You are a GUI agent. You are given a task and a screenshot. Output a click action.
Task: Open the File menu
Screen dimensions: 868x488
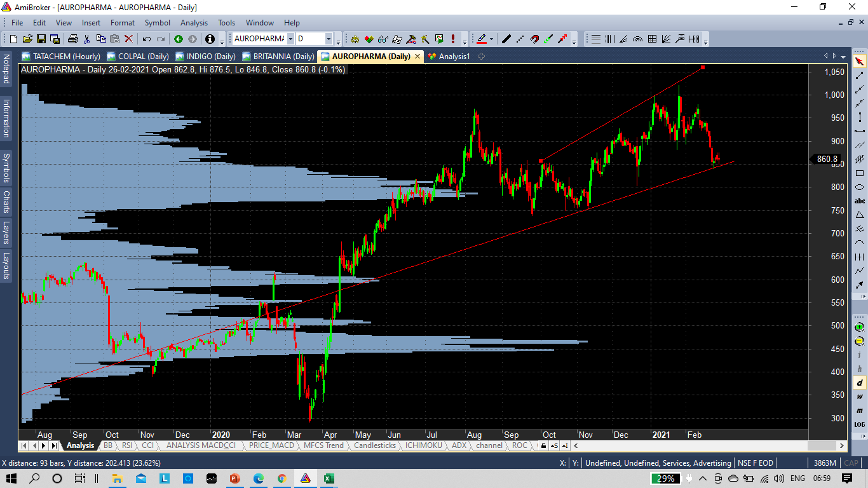click(17, 23)
